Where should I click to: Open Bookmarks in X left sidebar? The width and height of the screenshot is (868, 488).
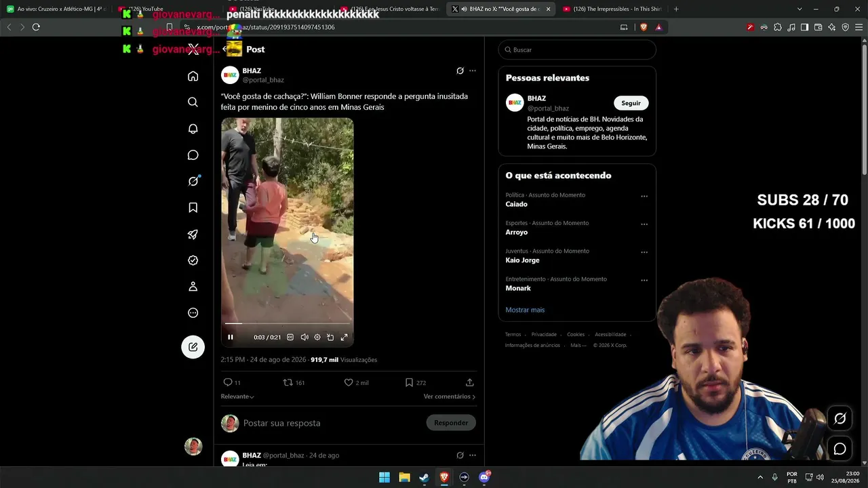pos(193,207)
